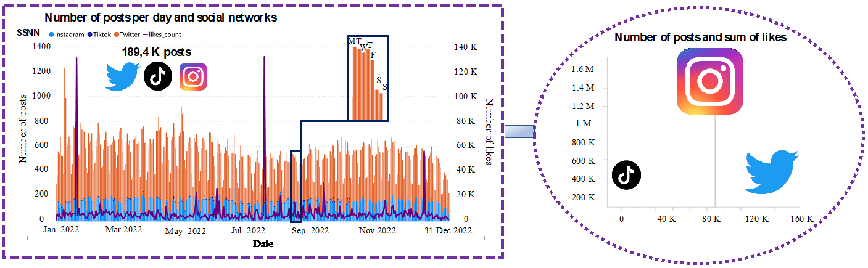Click the '160 K' x-axis tick in scatter chart

(801, 219)
